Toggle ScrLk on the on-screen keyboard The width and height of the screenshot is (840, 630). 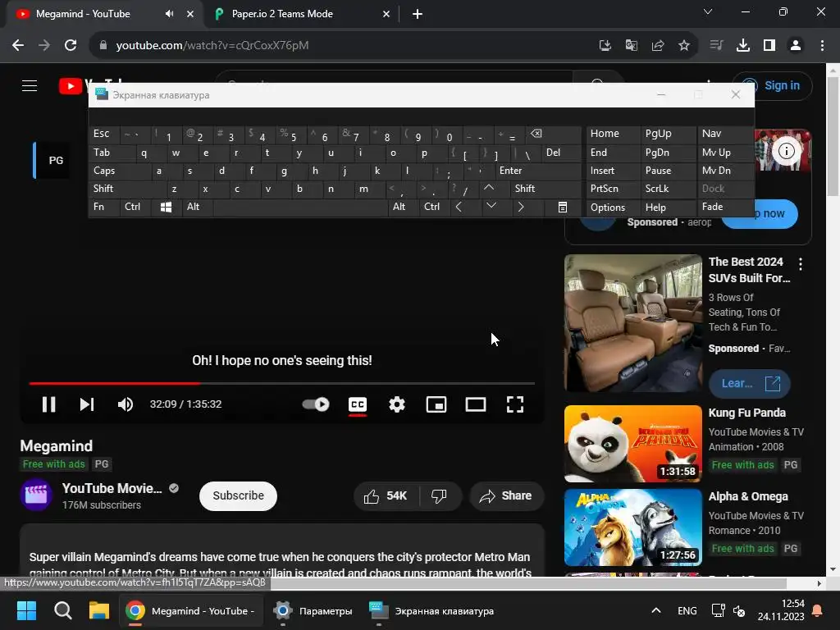(667, 189)
